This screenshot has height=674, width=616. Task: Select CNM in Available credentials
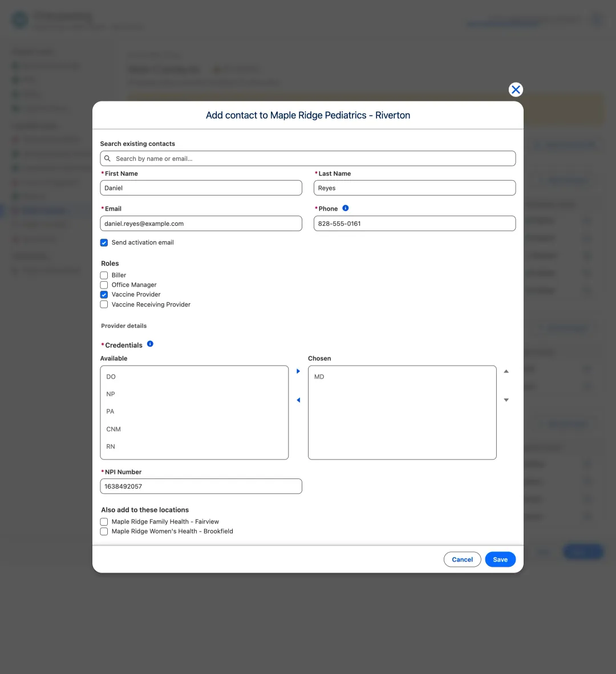point(194,429)
